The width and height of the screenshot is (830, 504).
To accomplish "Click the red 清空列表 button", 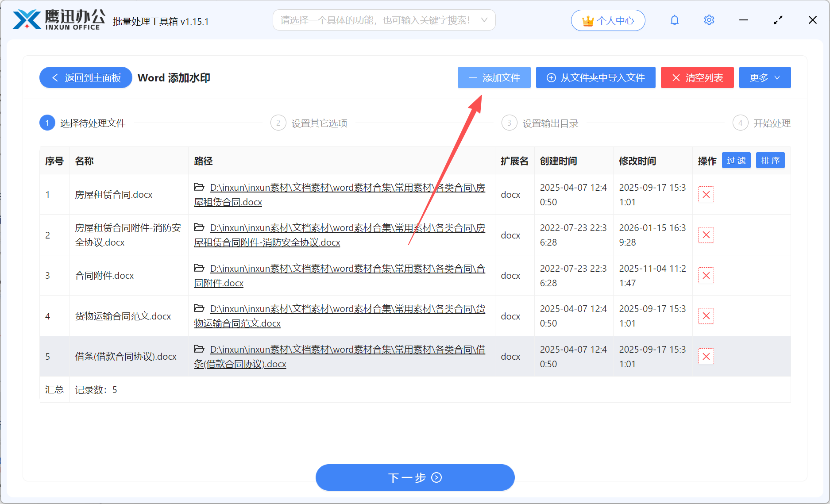I will click(697, 77).
